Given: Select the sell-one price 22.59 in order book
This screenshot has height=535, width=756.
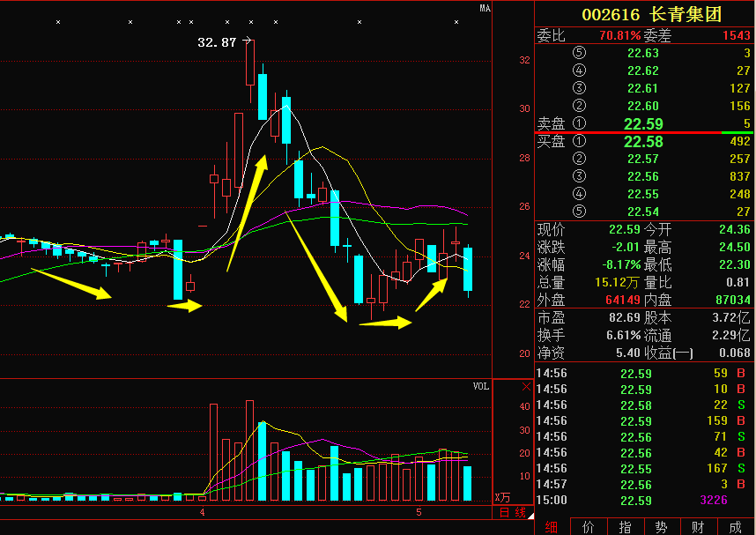Looking at the screenshot, I should [643, 123].
